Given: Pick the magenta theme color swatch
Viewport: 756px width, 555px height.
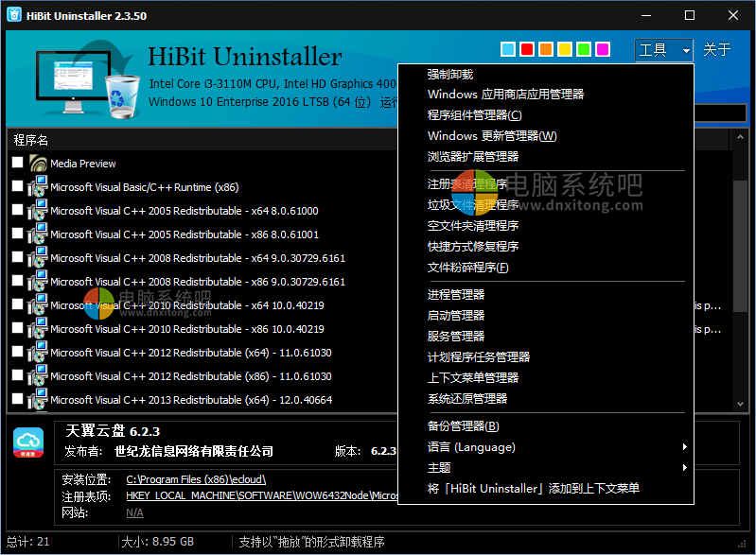Looking at the screenshot, I should [x=603, y=49].
